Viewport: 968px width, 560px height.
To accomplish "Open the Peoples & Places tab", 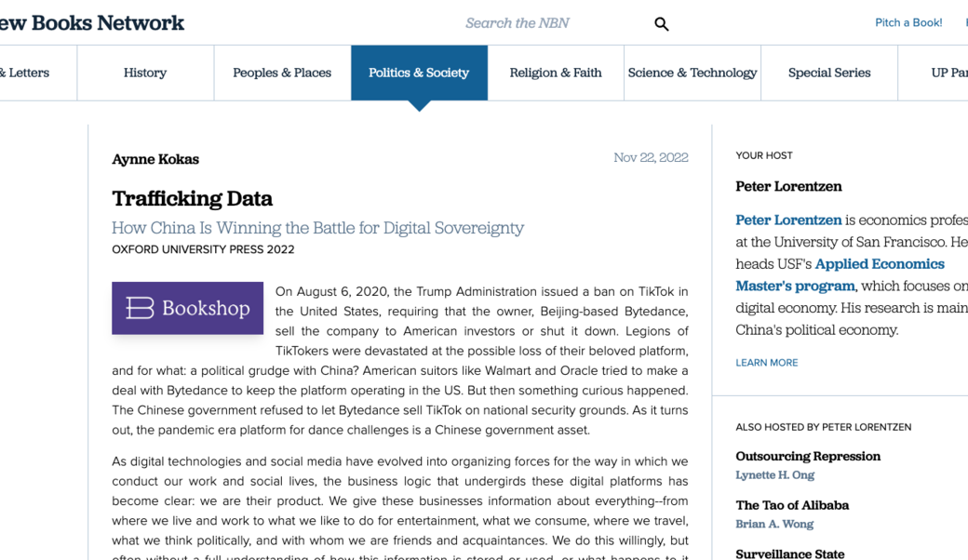I will tap(282, 73).
